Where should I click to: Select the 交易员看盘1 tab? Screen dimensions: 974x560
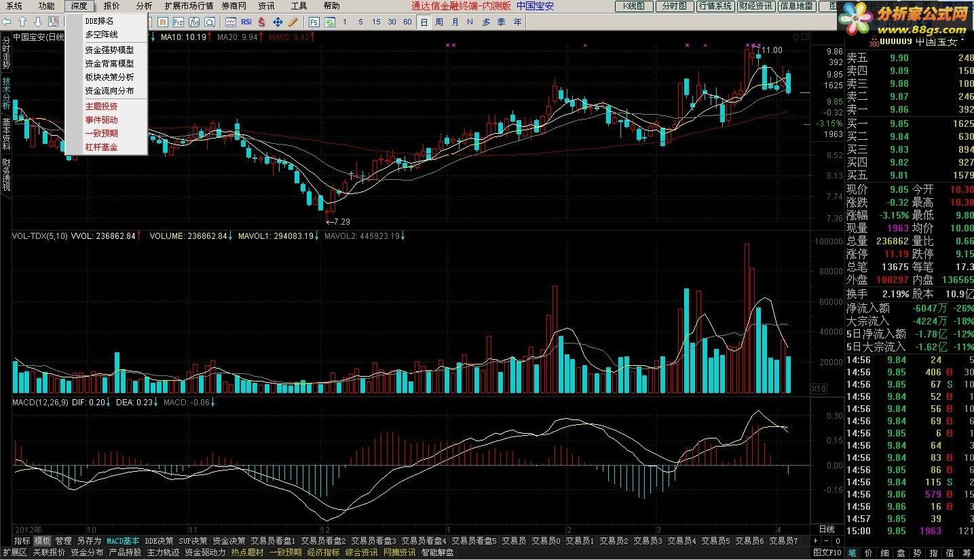click(273, 541)
